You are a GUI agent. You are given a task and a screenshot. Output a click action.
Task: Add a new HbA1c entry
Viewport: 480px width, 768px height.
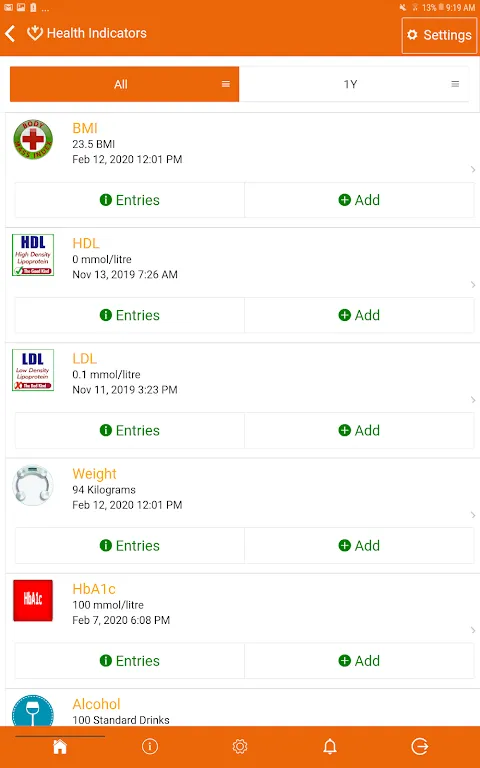(359, 660)
